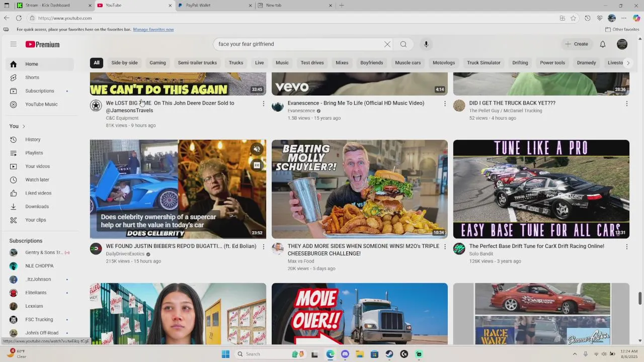The width and height of the screenshot is (644, 362).
Task: Reload the page with refresh icon
Action: pyautogui.click(x=19, y=18)
